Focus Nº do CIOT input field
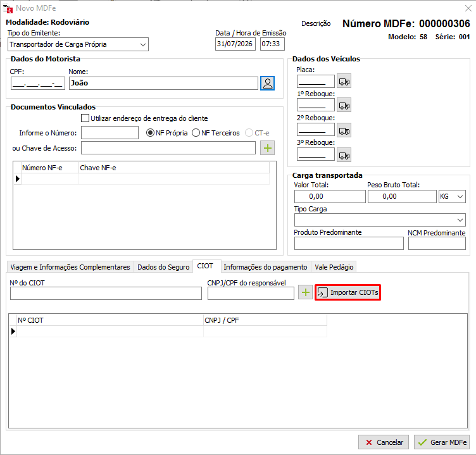The height and width of the screenshot is (455, 476). 106,294
